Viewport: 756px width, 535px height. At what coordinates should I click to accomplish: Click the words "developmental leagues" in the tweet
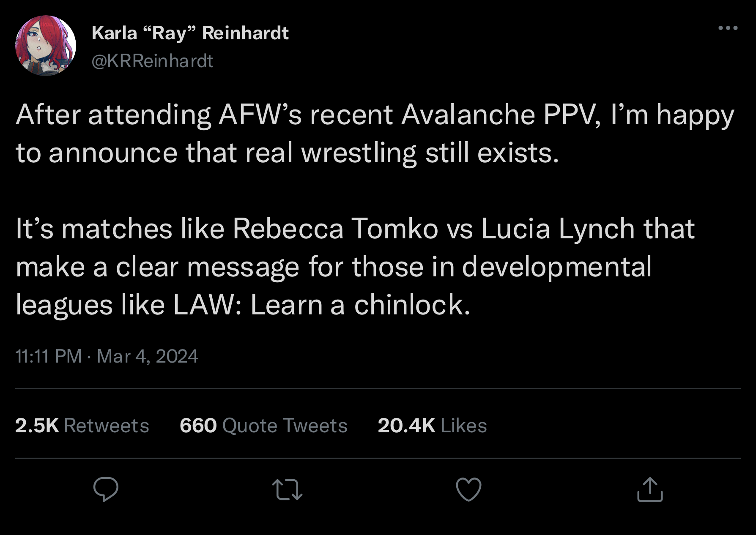tap(556, 267)
